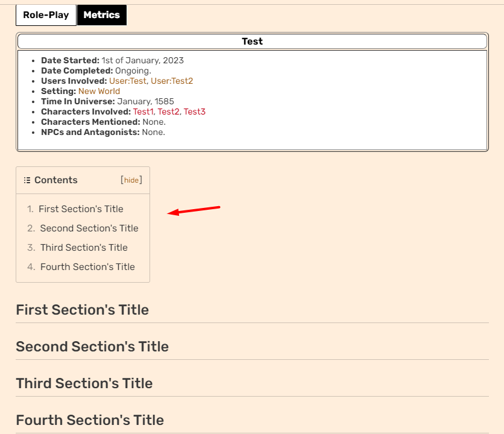Click the Contents box title text
Image resolution: width=504 pixels, height=434 pixels.
56,180
